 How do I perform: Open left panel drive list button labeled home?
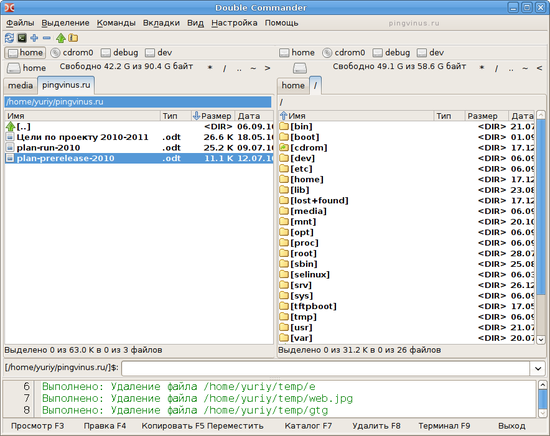pos(26,68)
